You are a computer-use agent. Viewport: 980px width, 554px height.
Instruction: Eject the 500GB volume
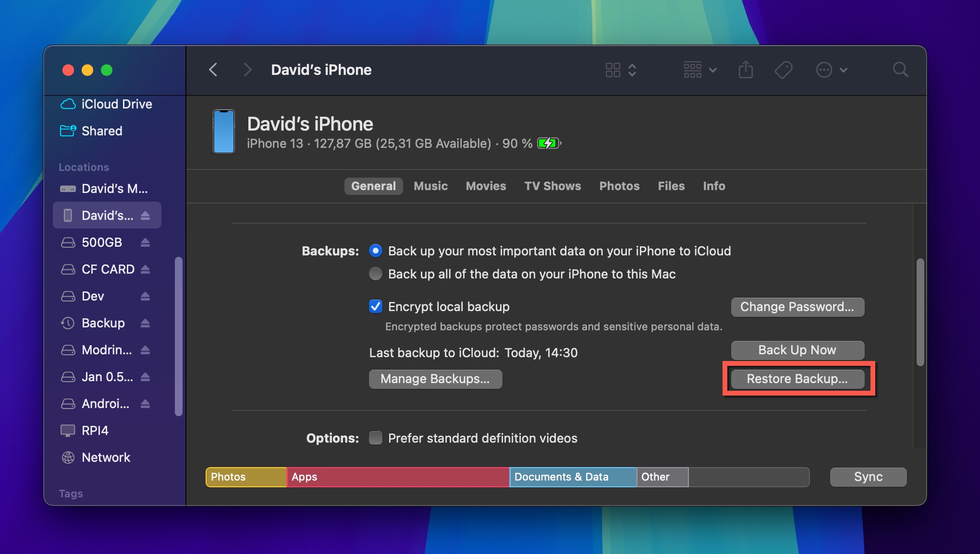(x=145, y=242)
